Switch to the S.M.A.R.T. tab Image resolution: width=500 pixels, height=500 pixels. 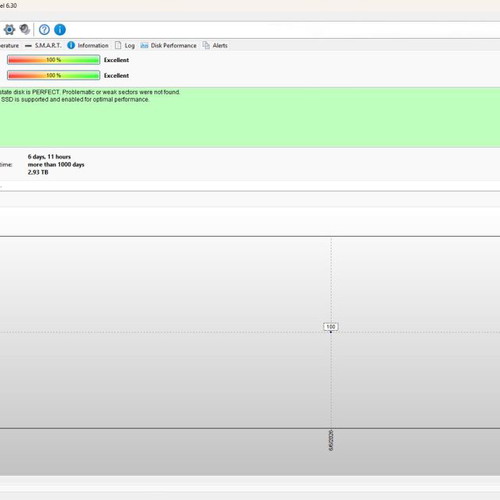point(43,45)
